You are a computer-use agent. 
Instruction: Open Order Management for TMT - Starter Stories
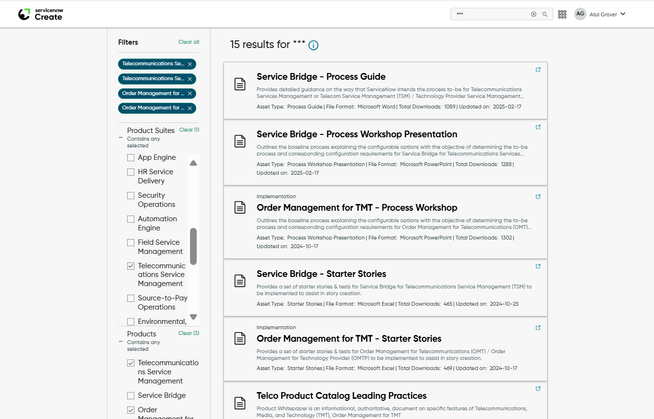pos(349,339)
